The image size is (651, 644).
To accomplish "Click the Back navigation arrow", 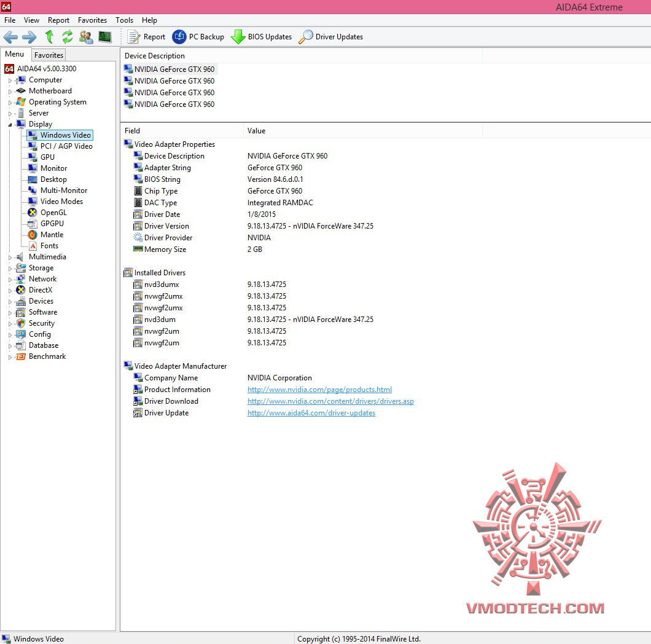I will tap(10, 37).
